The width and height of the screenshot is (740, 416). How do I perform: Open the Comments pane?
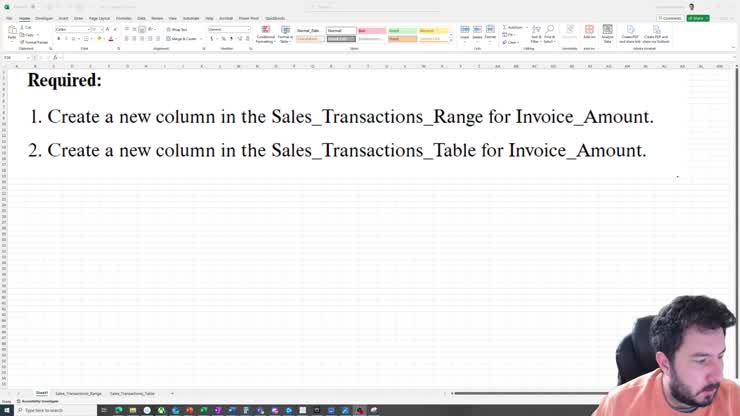(x=670, y=18)
